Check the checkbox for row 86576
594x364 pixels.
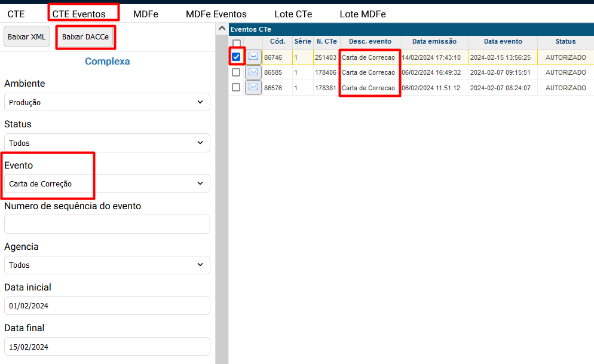pyautogui.click(x=237, y=87)
